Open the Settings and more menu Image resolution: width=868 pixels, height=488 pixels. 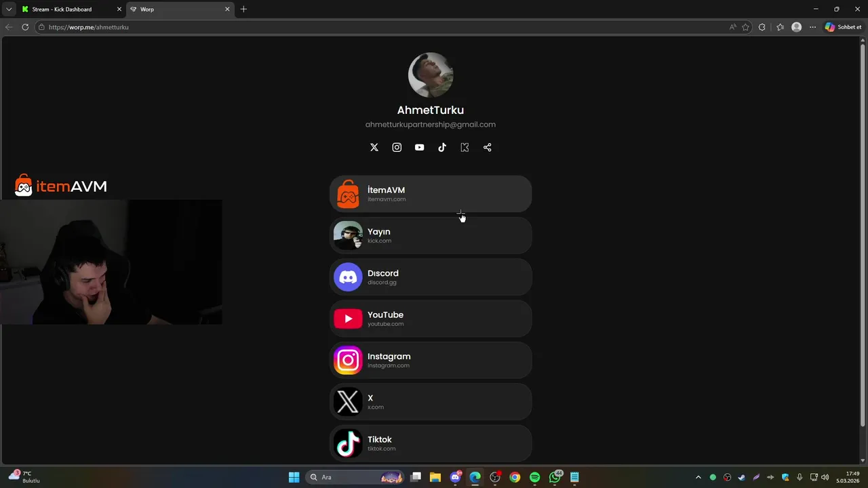click(812, 27)
